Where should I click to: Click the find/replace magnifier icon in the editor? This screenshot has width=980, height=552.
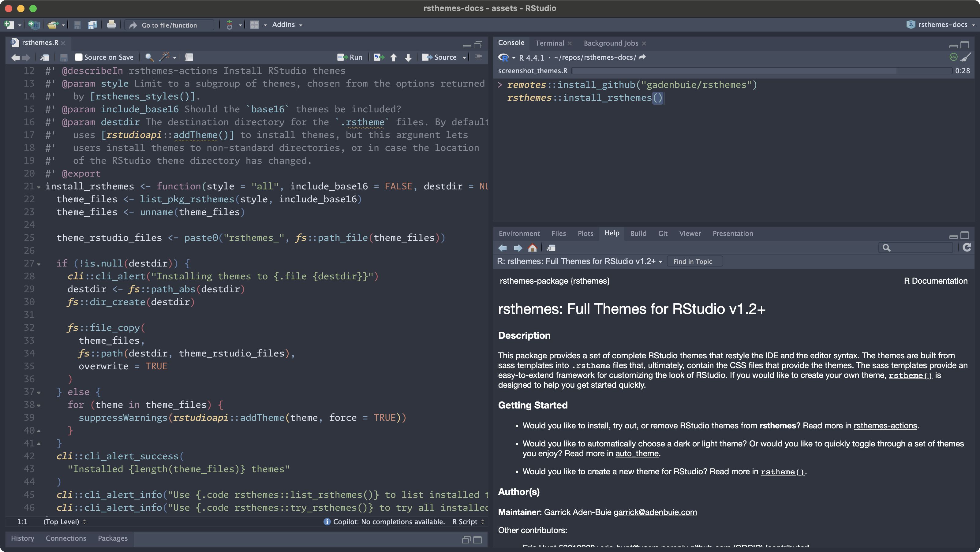click(150, 57)
